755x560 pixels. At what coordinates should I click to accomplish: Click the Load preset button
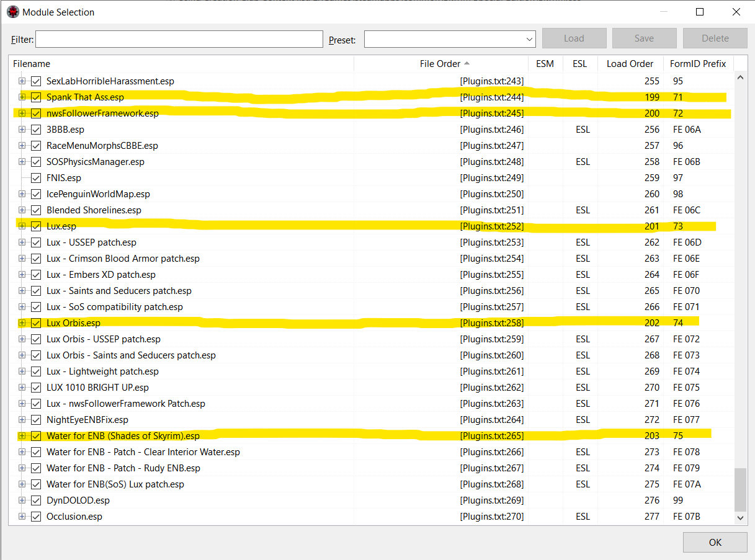(x=574, y=38)
